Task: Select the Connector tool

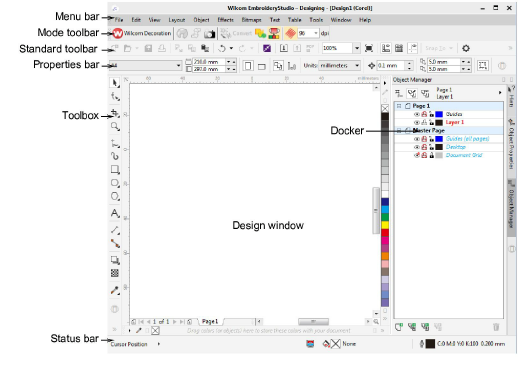Action: (115, 243)
